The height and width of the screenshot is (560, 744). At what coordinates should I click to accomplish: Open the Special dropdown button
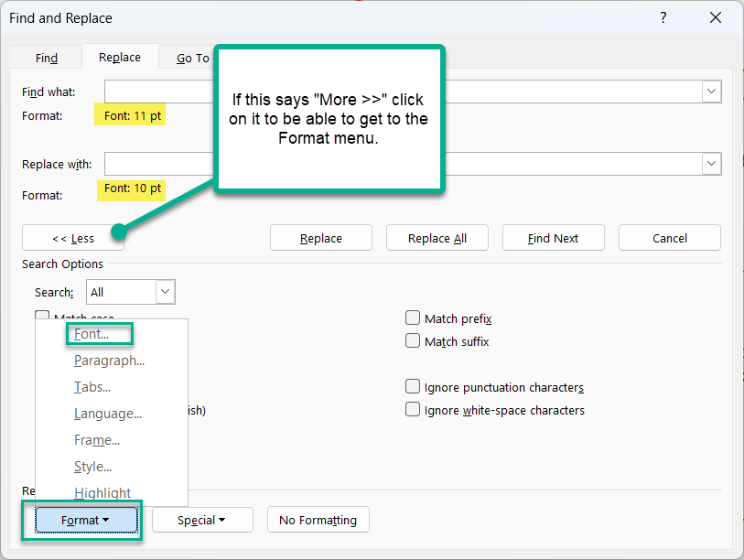click(202, 520)
